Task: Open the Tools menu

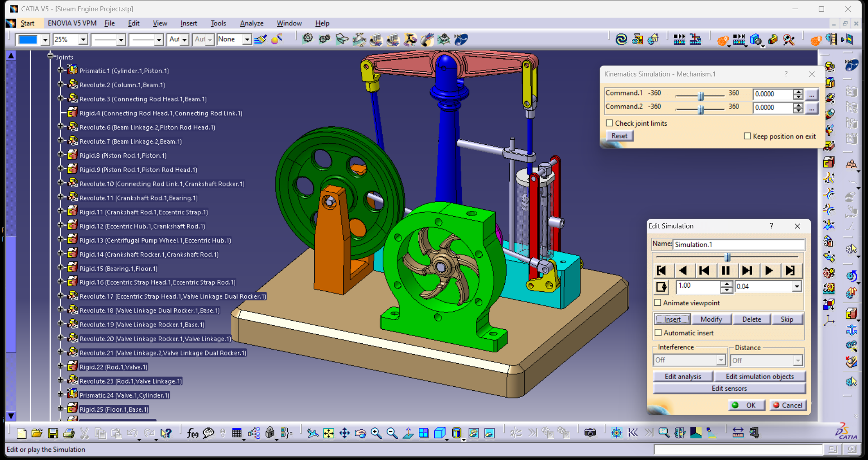Action: 218,23
